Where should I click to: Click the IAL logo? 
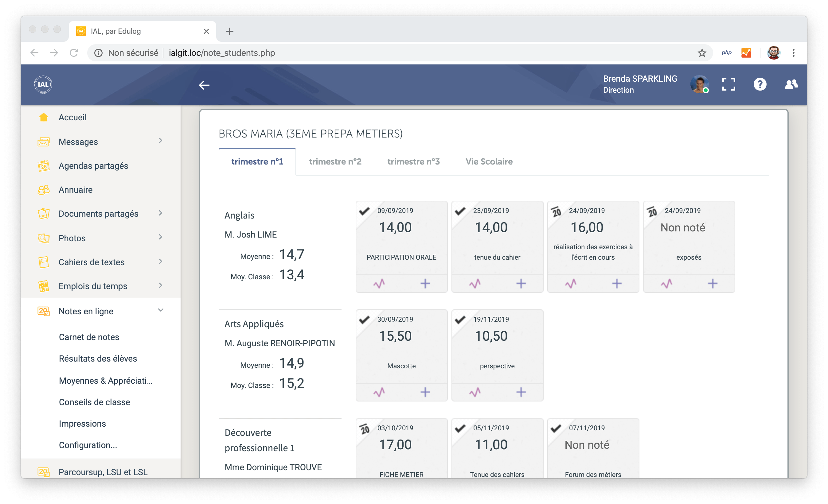(x=43, y=85)
